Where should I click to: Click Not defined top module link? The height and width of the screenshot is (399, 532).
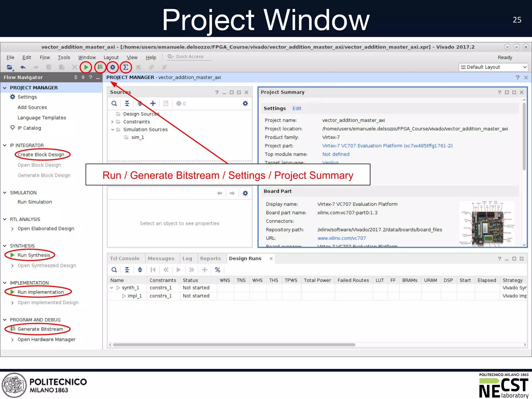pyautogui.click(x=336, y=154)
